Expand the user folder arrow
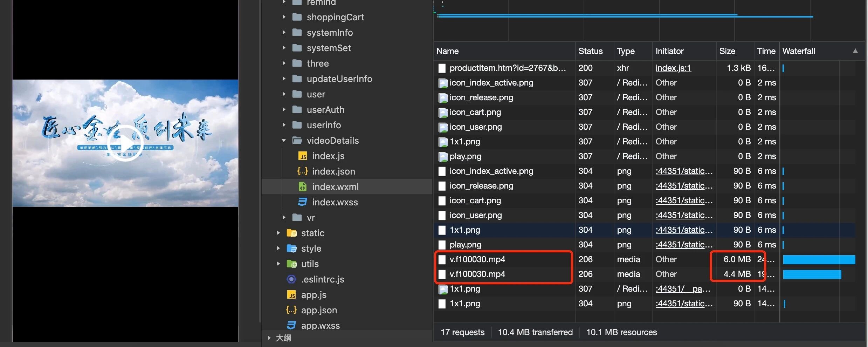Image resolution: width=868 pixels, height=347 pixels. pyautogui.click(x=284, y=94)
